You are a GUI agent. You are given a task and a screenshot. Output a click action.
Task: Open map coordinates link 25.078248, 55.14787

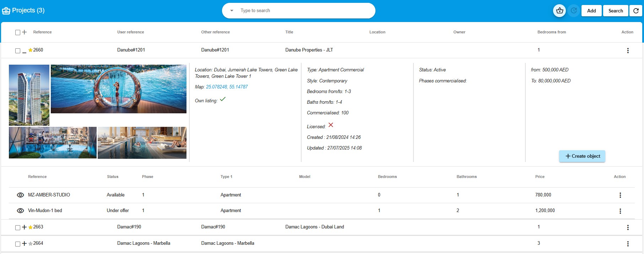(227, 87)
